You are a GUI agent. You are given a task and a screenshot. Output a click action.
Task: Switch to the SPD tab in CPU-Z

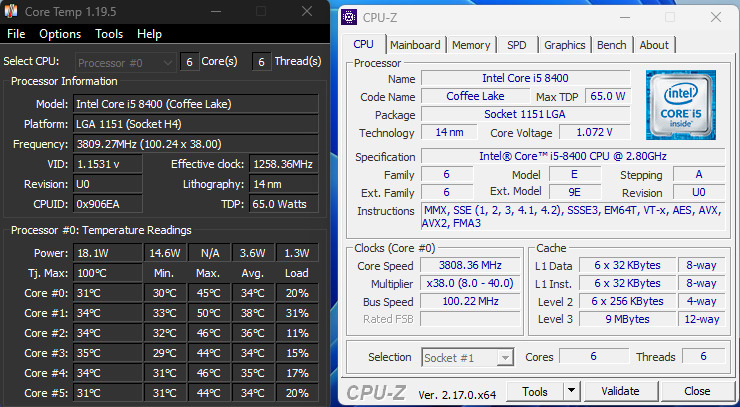tap(516, 45)
